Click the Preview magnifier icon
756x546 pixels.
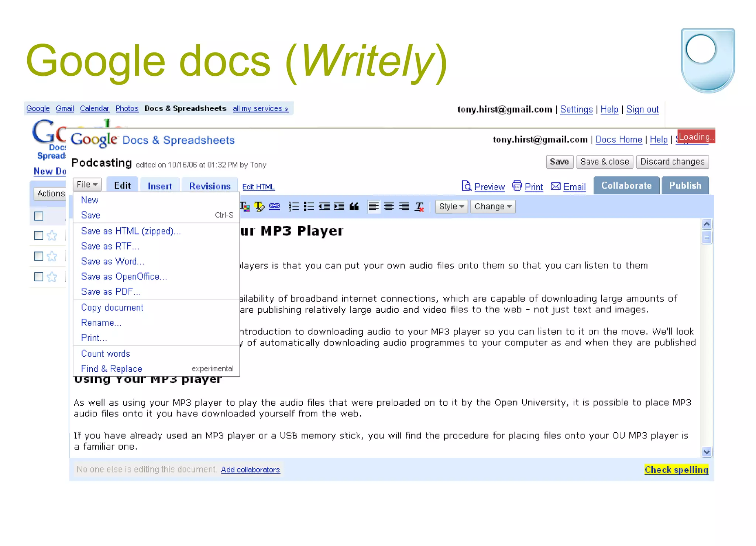pos(467,186)
